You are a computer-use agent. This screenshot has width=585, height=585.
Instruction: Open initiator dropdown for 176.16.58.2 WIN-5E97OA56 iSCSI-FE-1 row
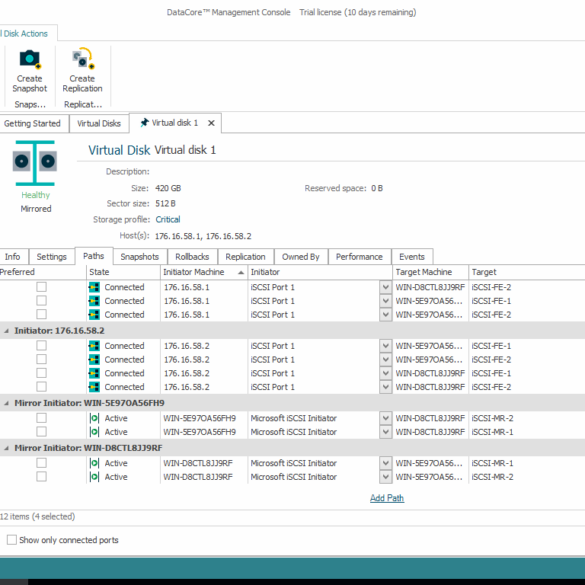coord(385,346)
